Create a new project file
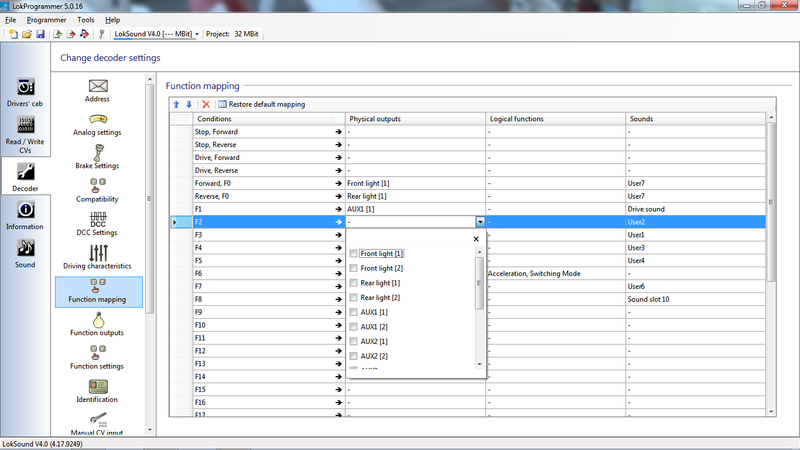The height and width of the screenshot is (450, 800). pyautogui.click(x=13, y=34)
